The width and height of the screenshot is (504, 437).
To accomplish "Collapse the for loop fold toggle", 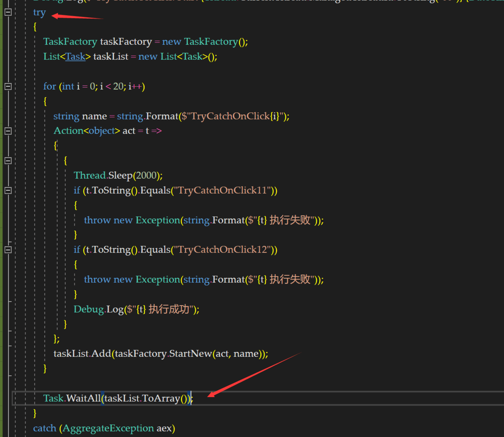I will point(8,86).
